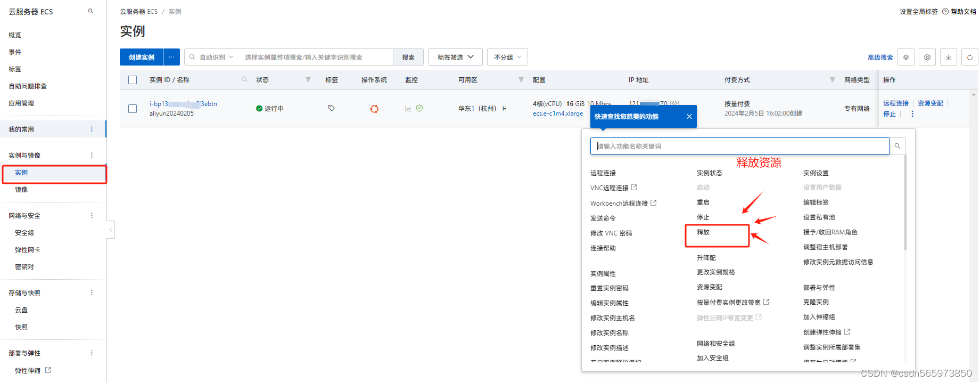Focus the instance attribute search field

[x=317, y=57]
